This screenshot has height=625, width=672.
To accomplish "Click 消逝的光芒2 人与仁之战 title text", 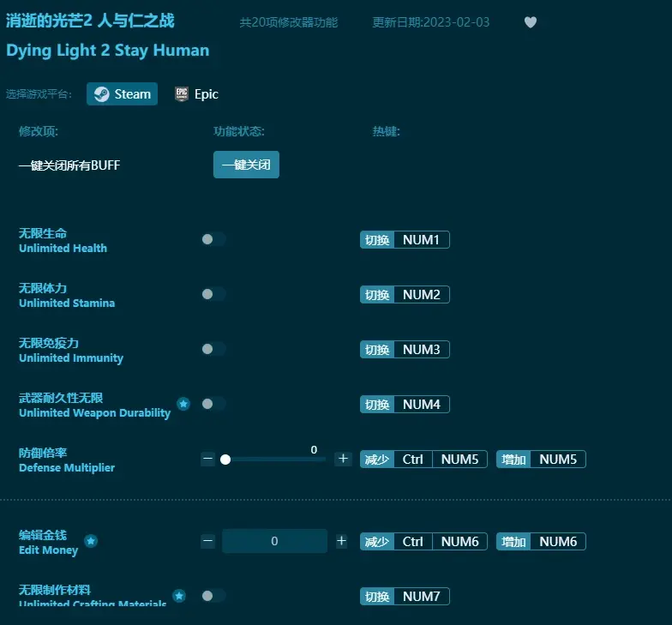I will click(x=90, y=21).
